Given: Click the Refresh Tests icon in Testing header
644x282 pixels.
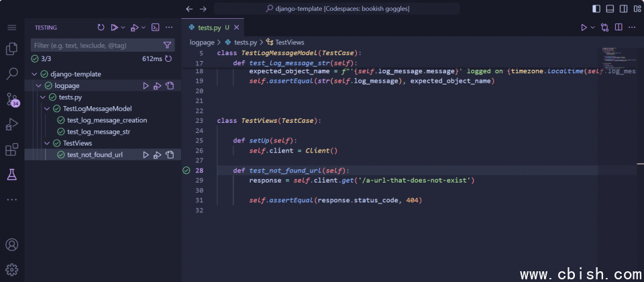Looking at the screenshot, I should 101,28.
